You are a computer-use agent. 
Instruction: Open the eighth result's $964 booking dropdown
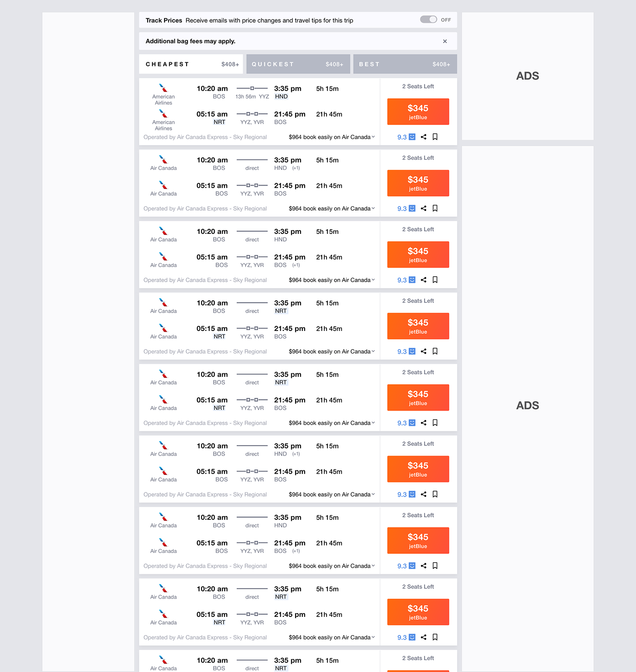click(332, 638)
